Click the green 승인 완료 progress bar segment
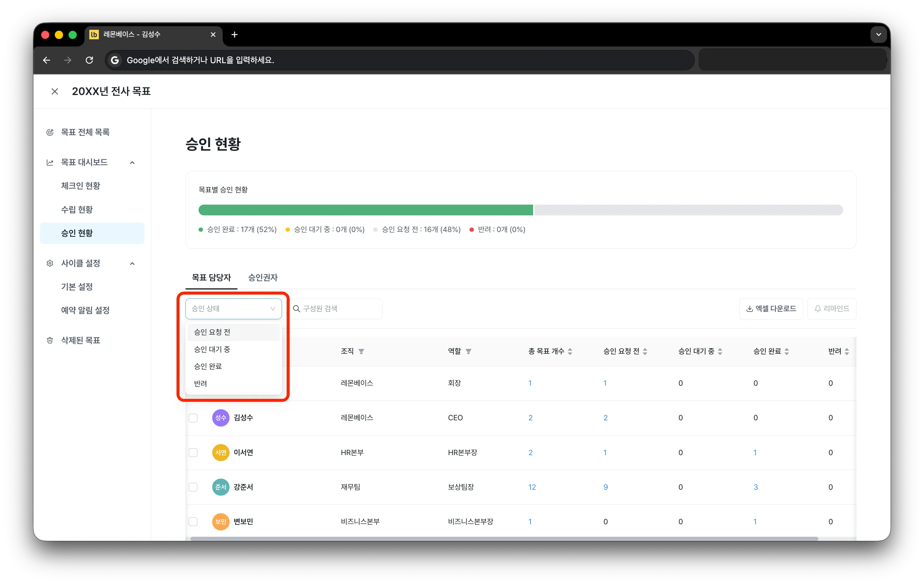The image size is (924, 585). click(366, 210)
